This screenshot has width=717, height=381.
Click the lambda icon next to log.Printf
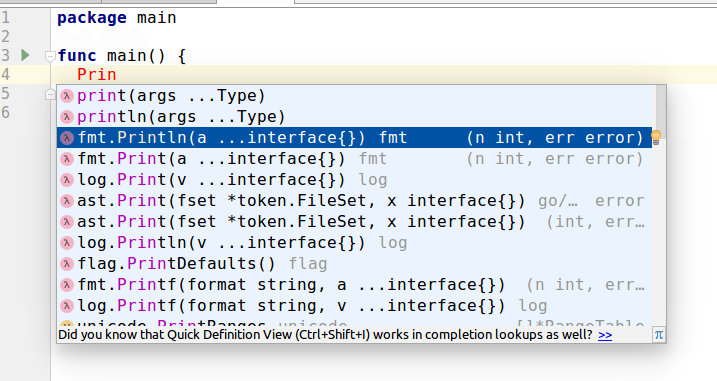(x=67, y=306)
